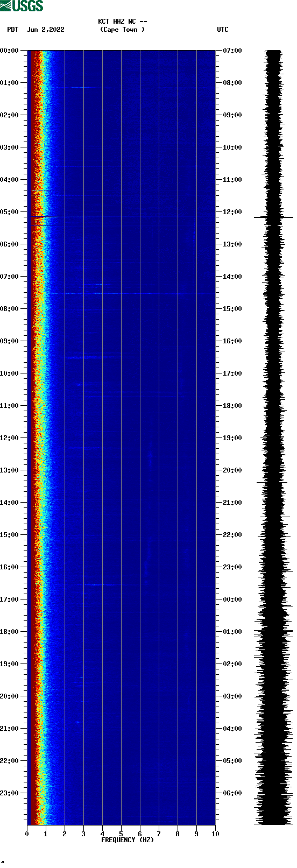Click the 02:00 UTC time label
This screenshot has width=297, height=868.
(x=232, y=664)
